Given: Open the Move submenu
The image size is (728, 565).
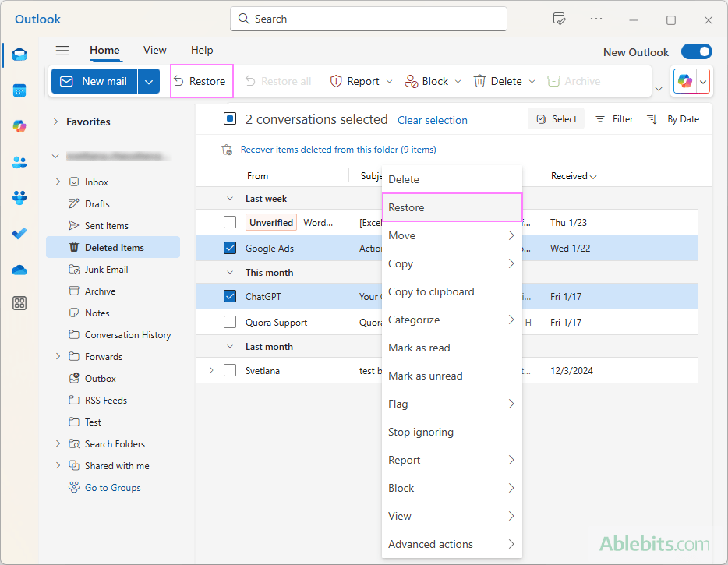Looking at the screenshot, I should coord(452,235).
